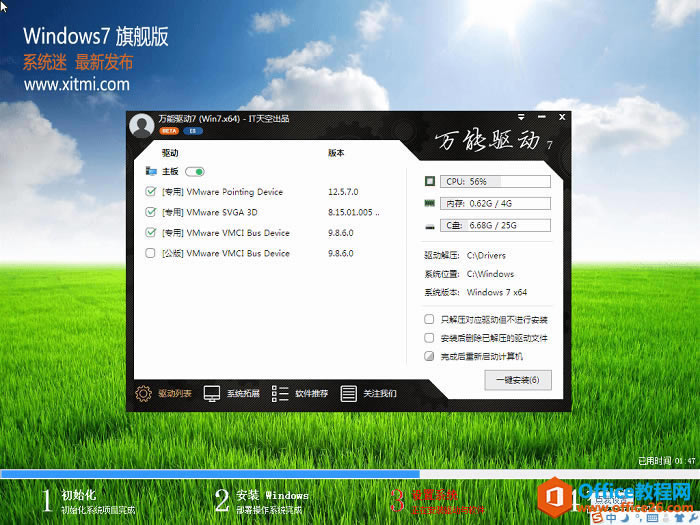700x525 pixels.
Task: Enable 只解压对应驱动但不进行安装 option
Action: (429, 319)
